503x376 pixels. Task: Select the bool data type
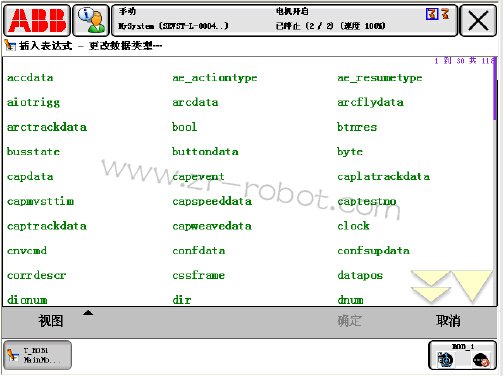coord(184,127)
